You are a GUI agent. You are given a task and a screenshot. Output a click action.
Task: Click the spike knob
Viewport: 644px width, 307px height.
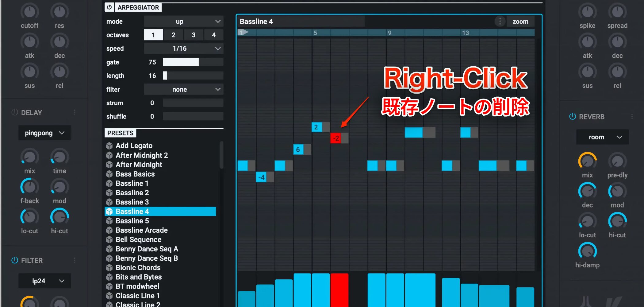coord(587,12)
